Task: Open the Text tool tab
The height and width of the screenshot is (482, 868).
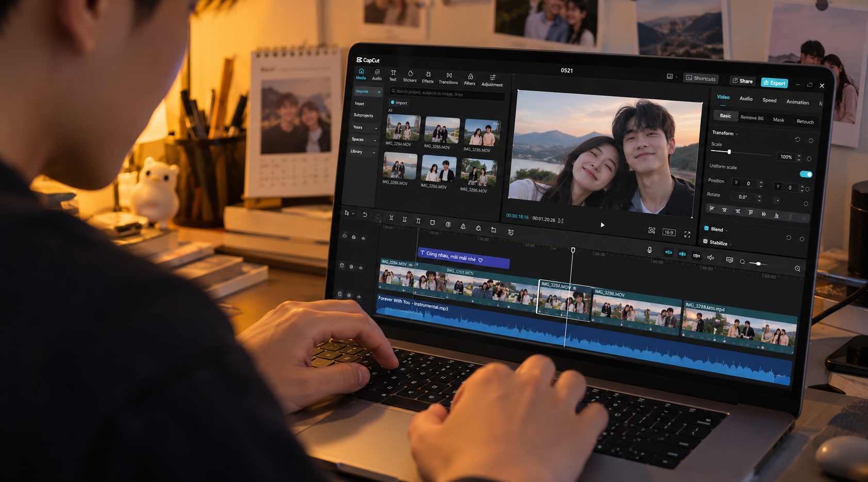Action: (x=393, y=76)
